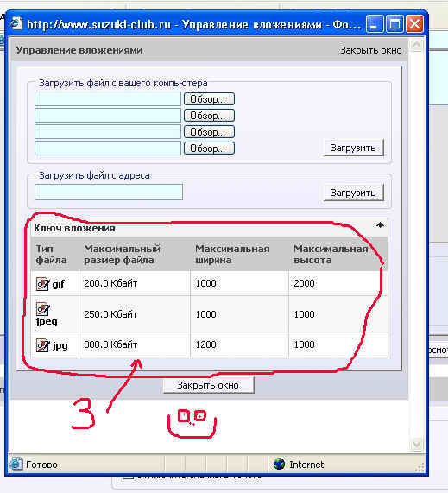The height and width of the screenshot is (493, 448).
Task: Click Загрузить for upload from address
Action: click(354, 193)
